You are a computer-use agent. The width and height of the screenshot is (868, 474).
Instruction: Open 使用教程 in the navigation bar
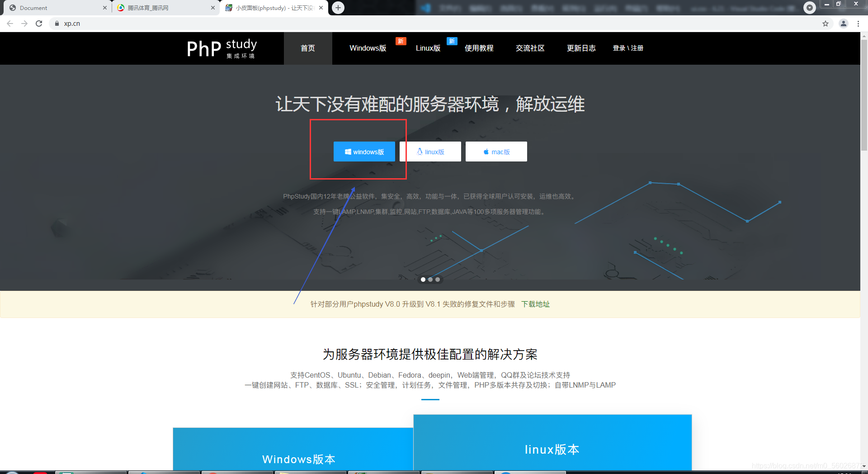click(479, 48)
